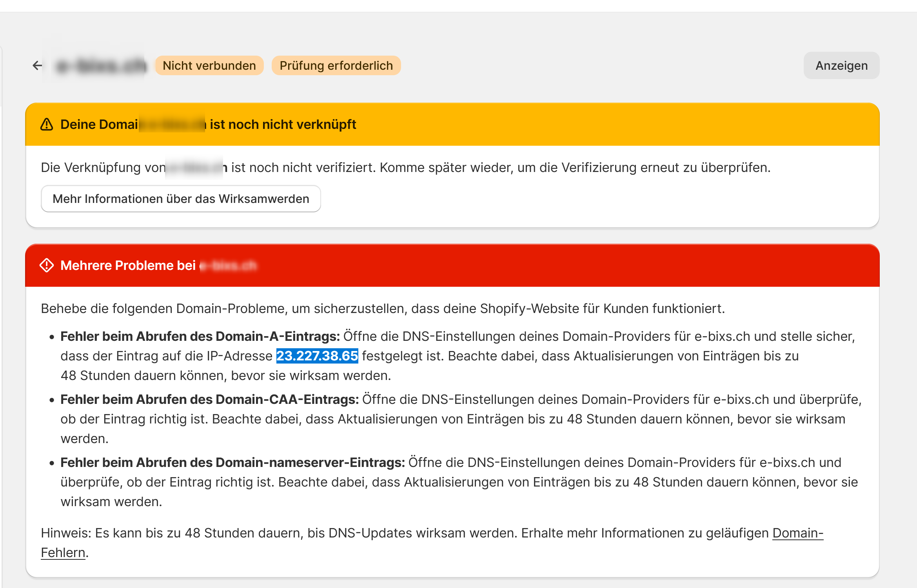
Task: Click the back arrow icon
Action: tap(37, 65)
